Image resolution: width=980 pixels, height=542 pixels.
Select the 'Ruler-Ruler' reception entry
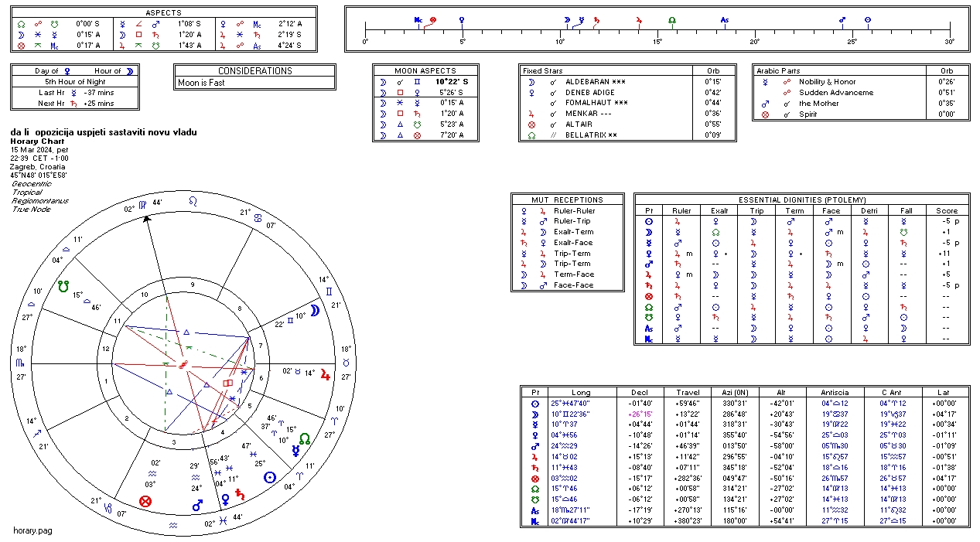click(x=575, y=210)
